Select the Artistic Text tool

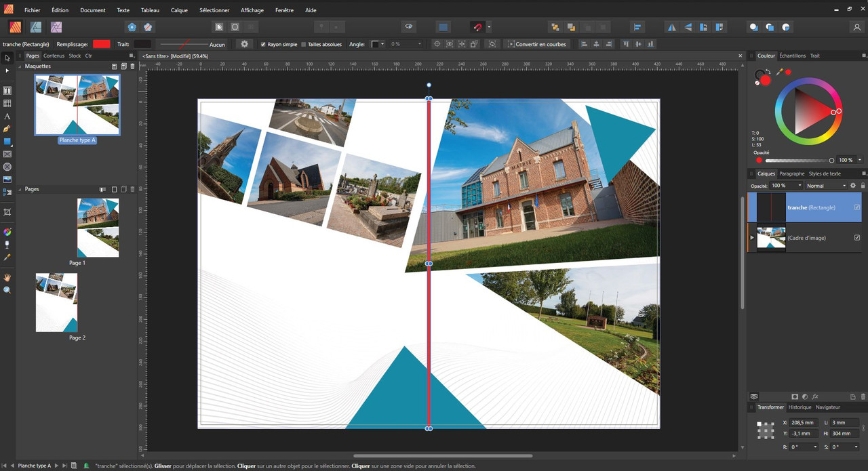click(x=7, y=117)
